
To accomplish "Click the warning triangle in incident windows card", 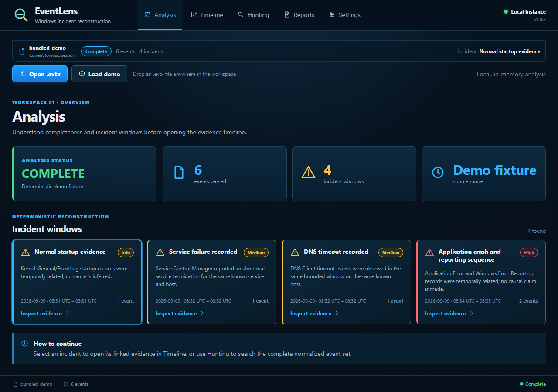I will coord(308,172).
